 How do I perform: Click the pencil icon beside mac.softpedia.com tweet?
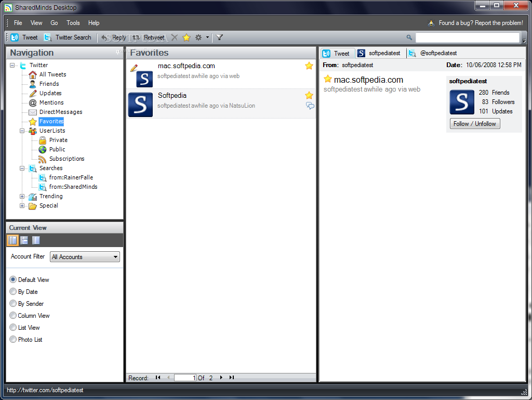(x=134, y=68)
